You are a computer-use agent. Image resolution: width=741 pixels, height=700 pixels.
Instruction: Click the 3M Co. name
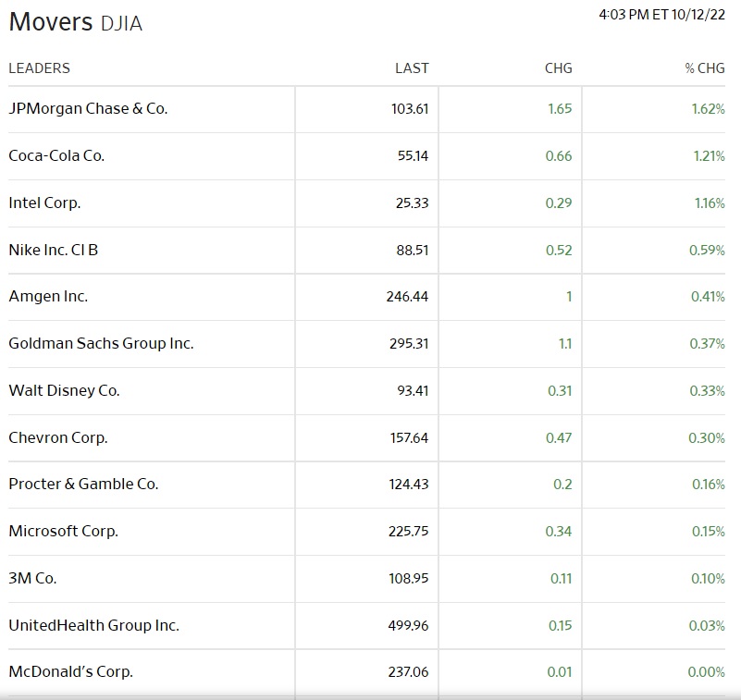click(33, 578)
